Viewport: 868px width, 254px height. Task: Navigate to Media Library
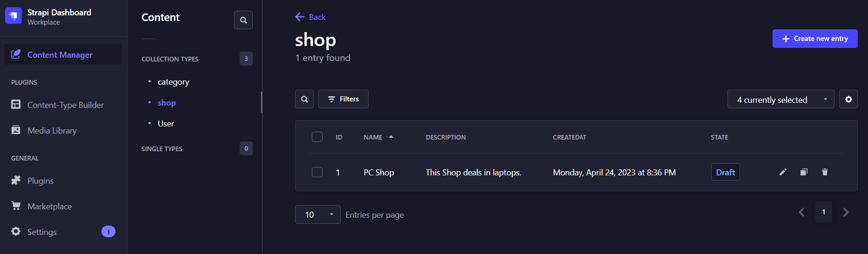point(52,131)
